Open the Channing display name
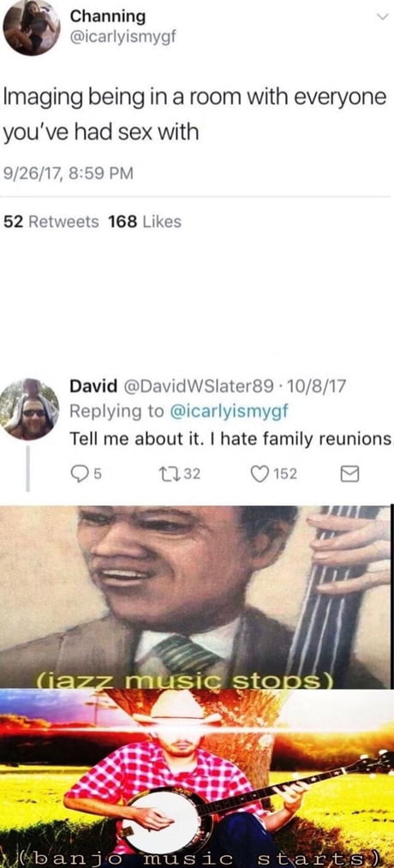Image resolution: width=394 pixels, height=868 pixels. [107, 16]
